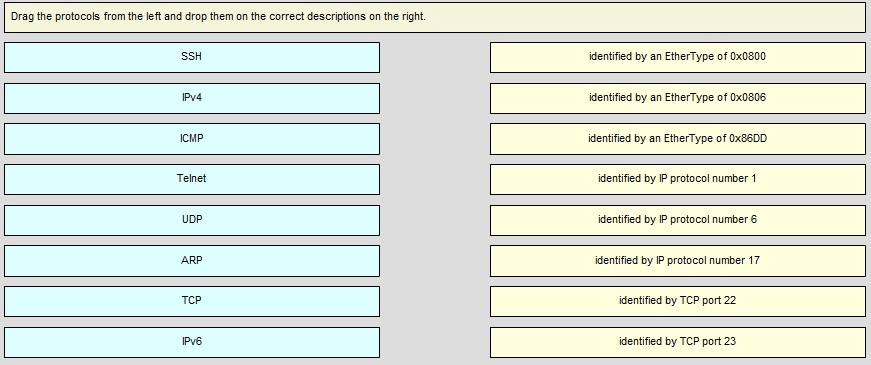
Task: Click the drag-and-drop instruction text
Action: point(218,17)
